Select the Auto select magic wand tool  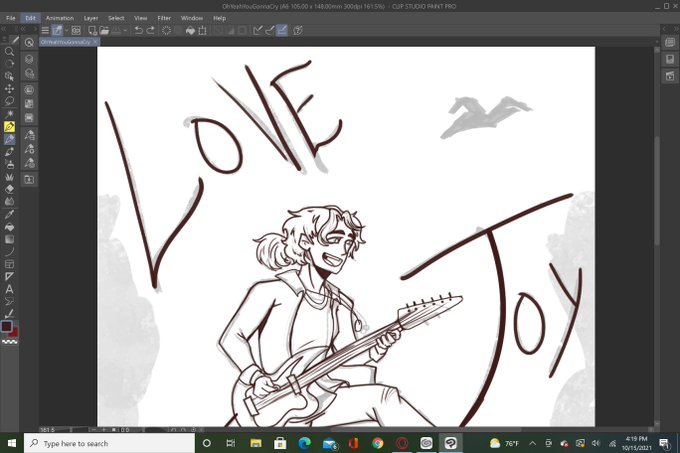[x=9, y=114]
